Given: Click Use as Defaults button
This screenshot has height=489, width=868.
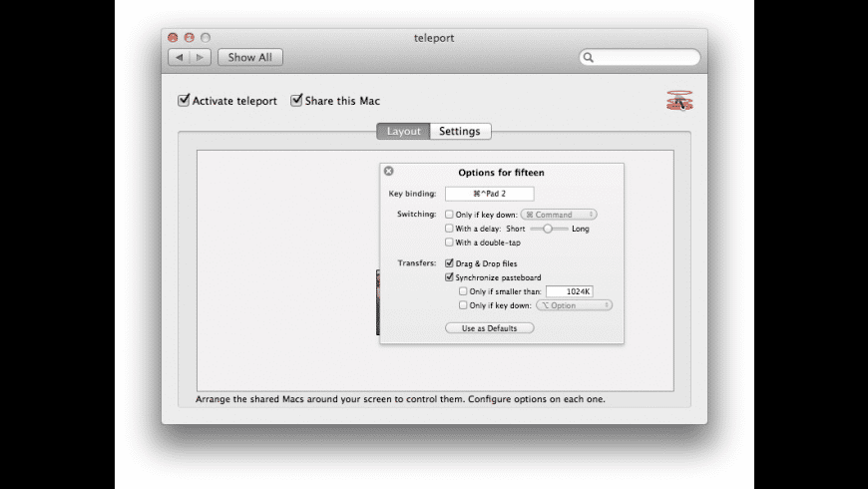Looking at the screenshot, I should [x=489, y=328].
